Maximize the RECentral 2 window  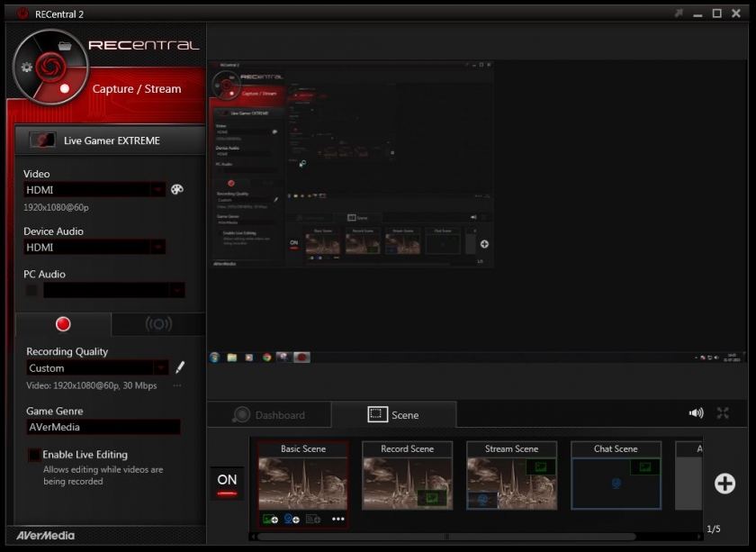coord(717,14)
